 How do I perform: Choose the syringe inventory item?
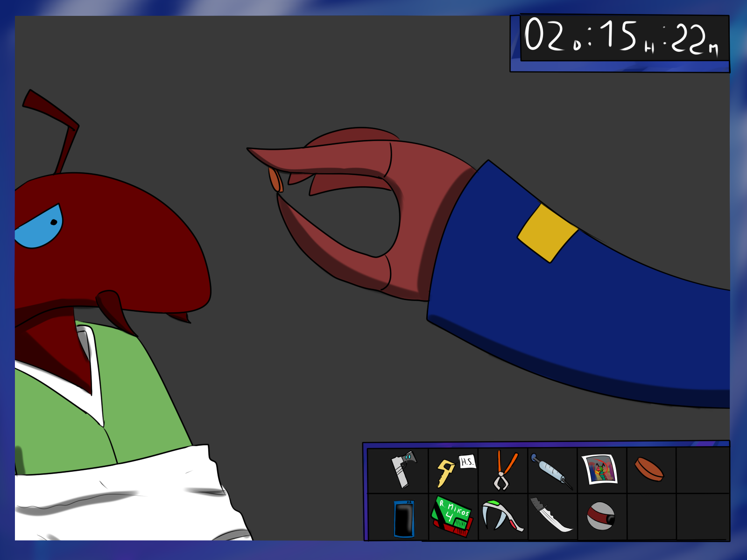[x=551, y=470]
